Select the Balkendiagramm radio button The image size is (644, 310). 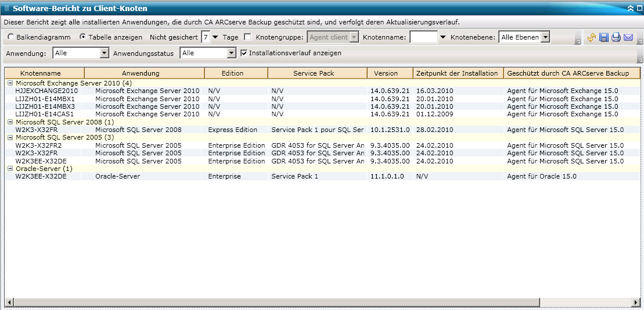pos(12,37)
